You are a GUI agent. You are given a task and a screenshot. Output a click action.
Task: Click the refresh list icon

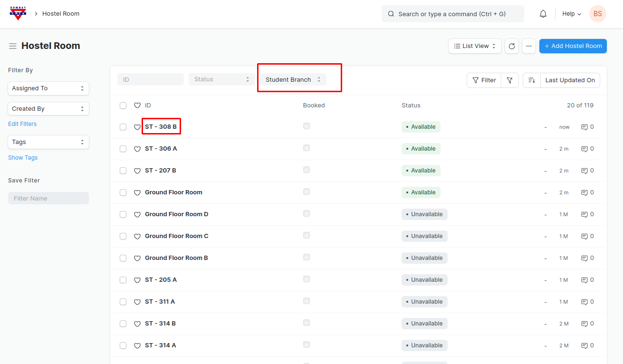[x=512, y=46]
